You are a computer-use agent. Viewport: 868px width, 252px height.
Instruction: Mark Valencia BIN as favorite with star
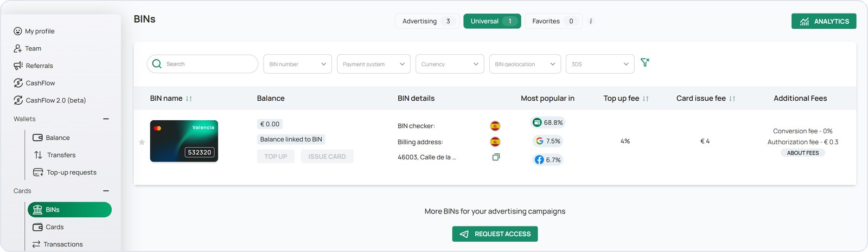pyautogui.click(x=142, y=142)
